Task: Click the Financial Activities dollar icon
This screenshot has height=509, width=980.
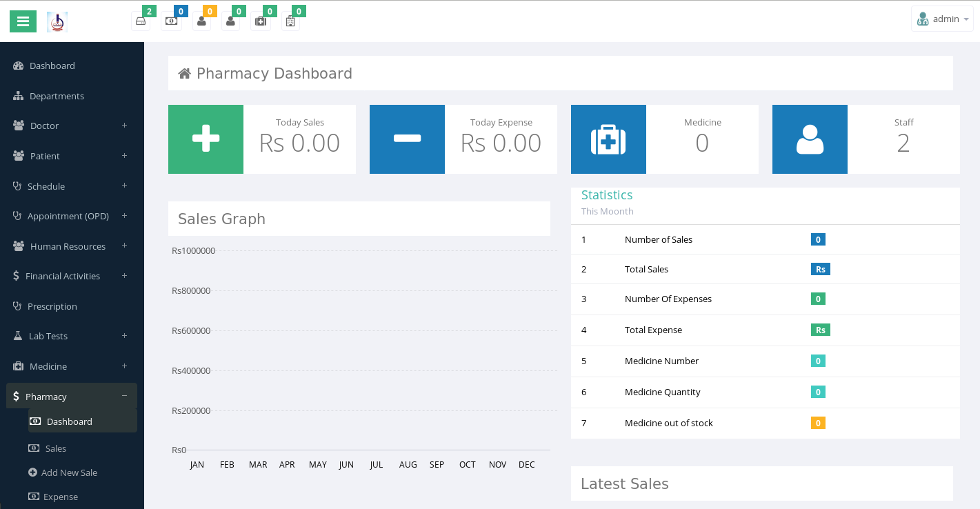Action: click(x=16, y=276)
